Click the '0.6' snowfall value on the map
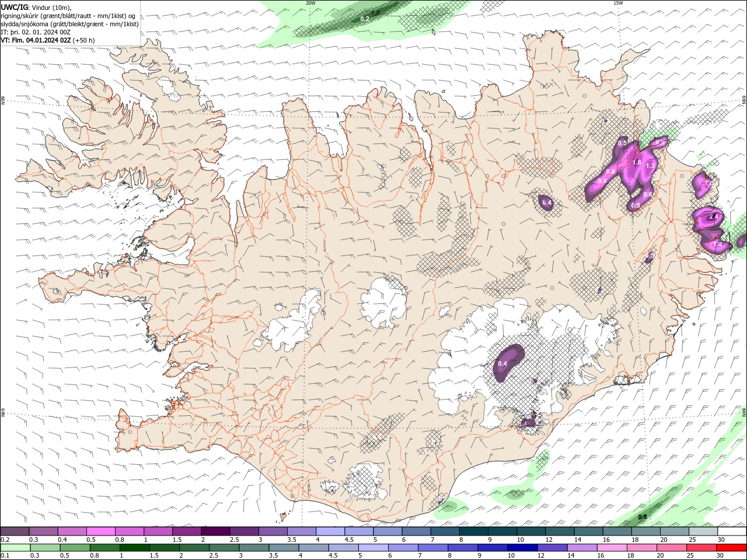 [x=647, y=194]
